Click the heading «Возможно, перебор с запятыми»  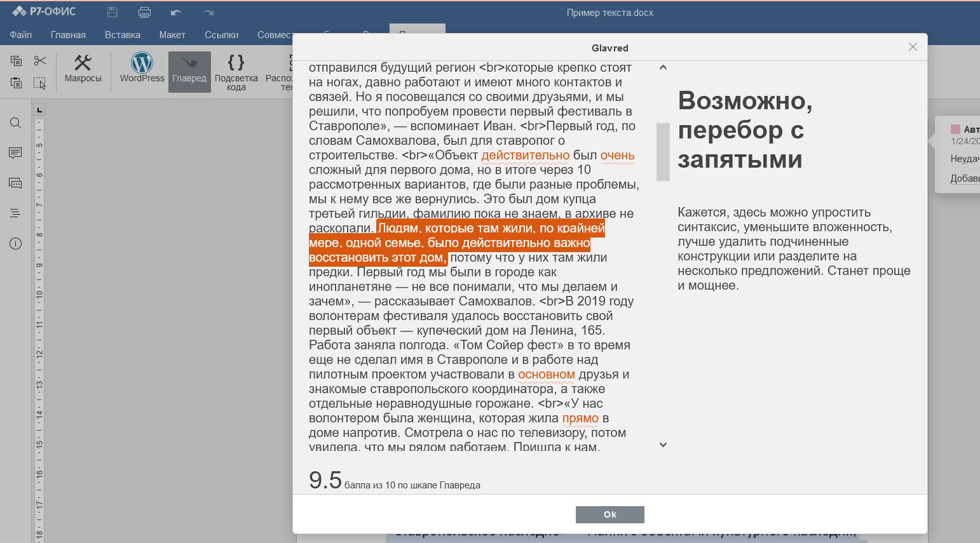point(745,130)
